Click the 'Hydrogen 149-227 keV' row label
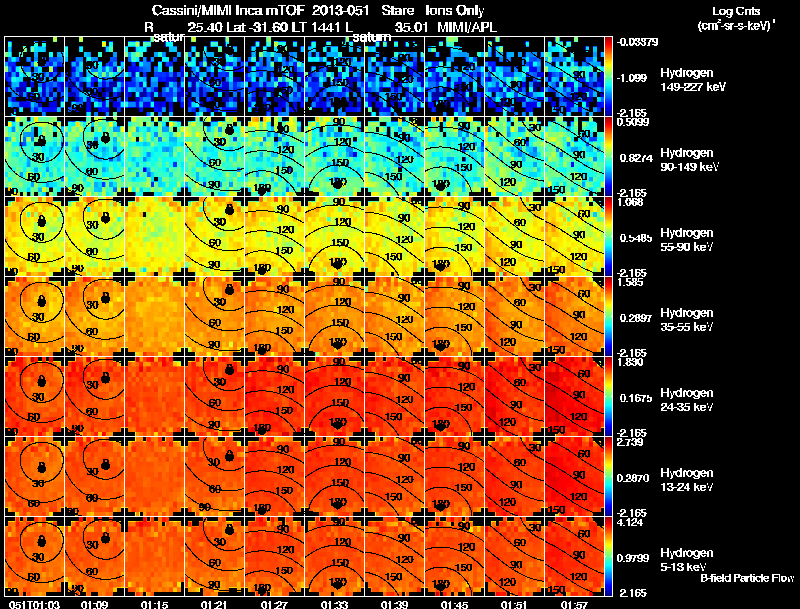This screenshot has height=609, width=800. point(692,80)
